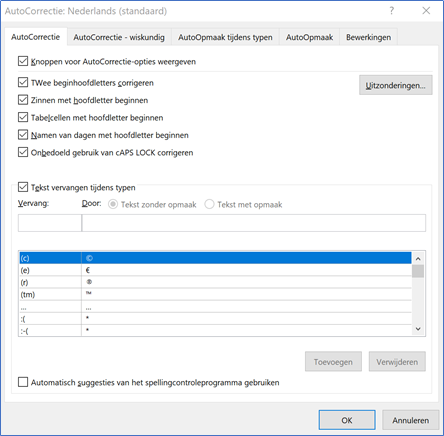Select the (e) euro entry row
The width and height of the screenshot is (444, 436).
215,270
